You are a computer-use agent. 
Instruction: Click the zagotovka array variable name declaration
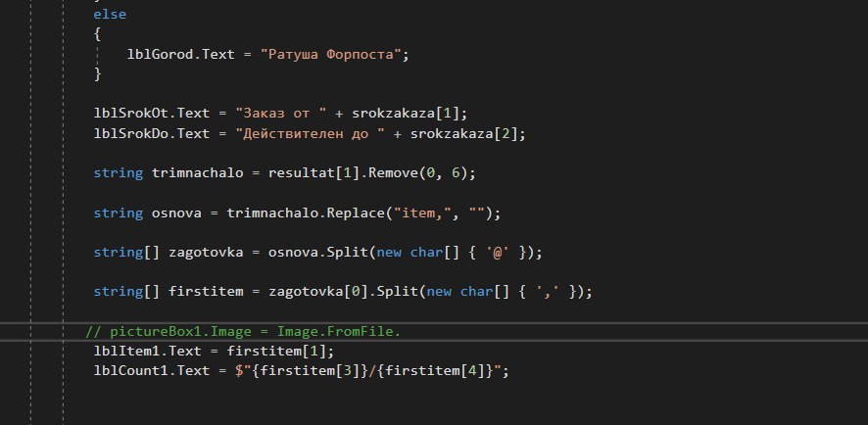coord(206,253)
